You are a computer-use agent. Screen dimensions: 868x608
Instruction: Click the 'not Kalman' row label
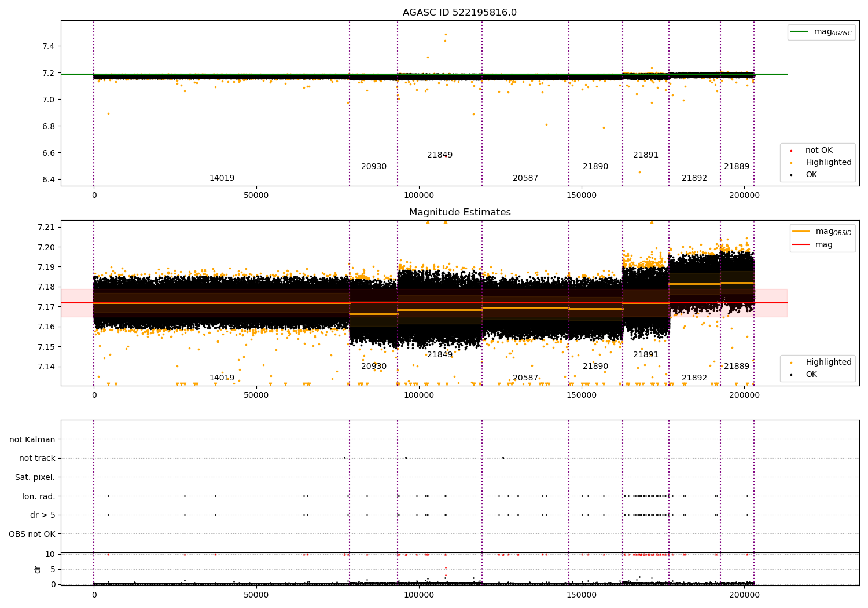(x=32, y=439)
